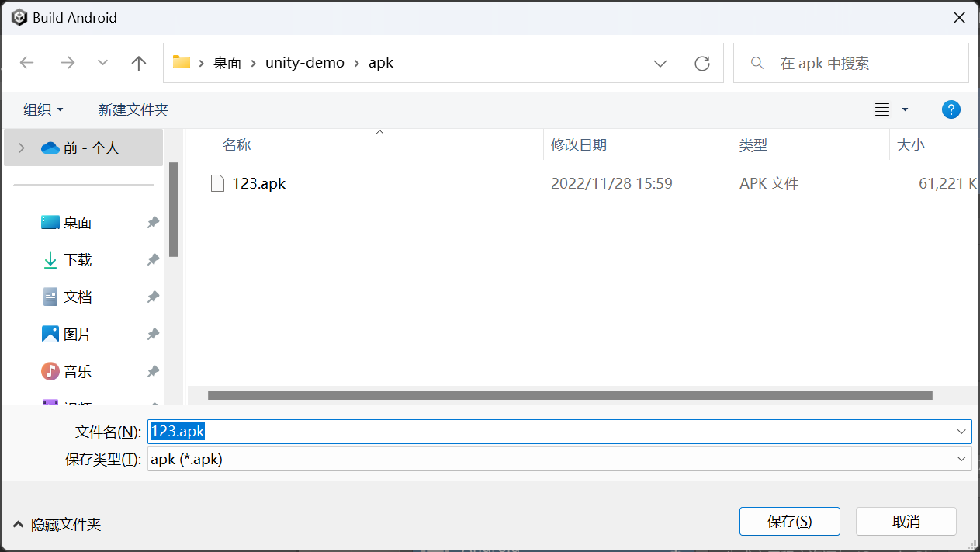Open 文档 in the sidebar

(x=78, y=297)
